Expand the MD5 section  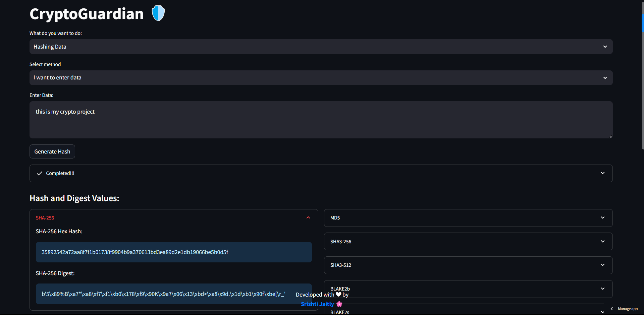468,218
